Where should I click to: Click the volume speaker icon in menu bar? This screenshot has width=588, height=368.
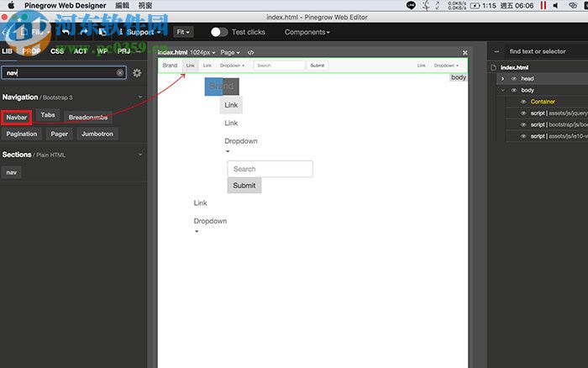coord(556,5)
